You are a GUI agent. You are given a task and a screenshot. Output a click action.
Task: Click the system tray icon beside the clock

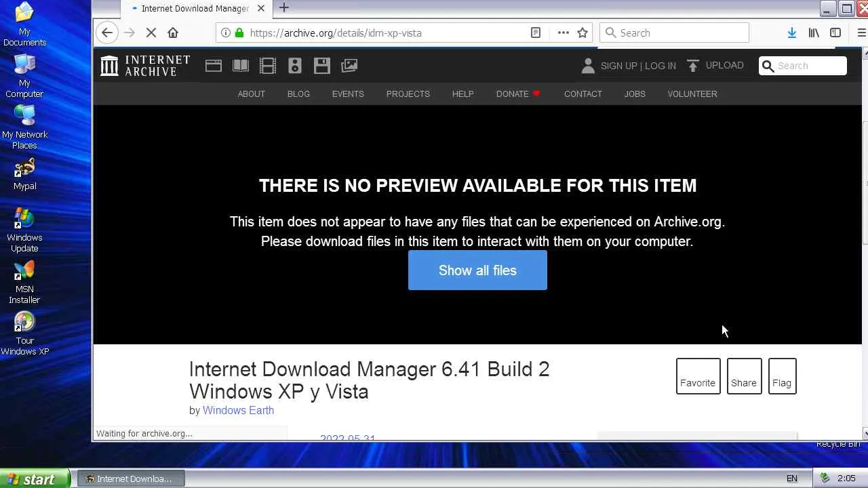(x=825, y=479)
